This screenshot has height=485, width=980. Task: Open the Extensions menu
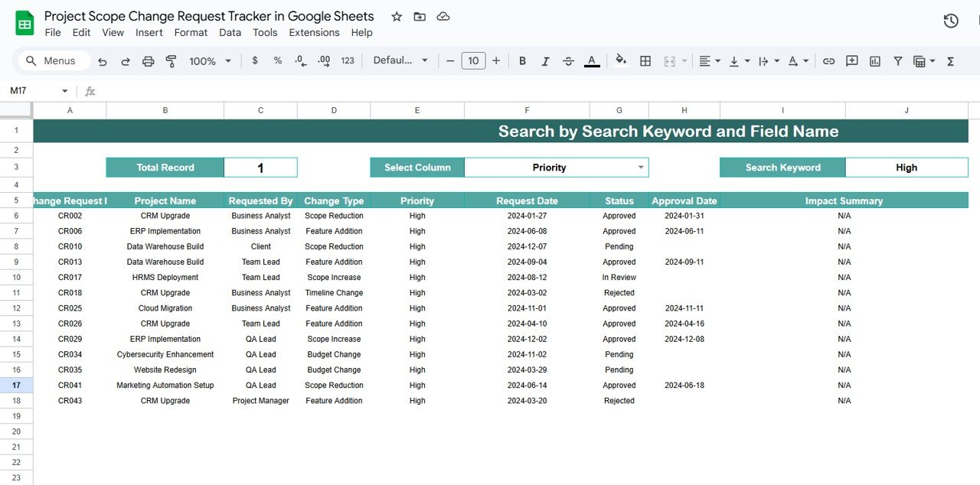click(x=314, y=32)
